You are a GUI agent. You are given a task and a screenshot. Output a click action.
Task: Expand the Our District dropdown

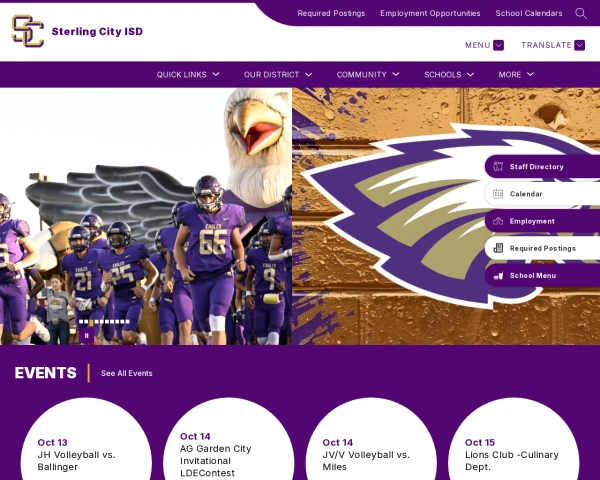[278, 74]
